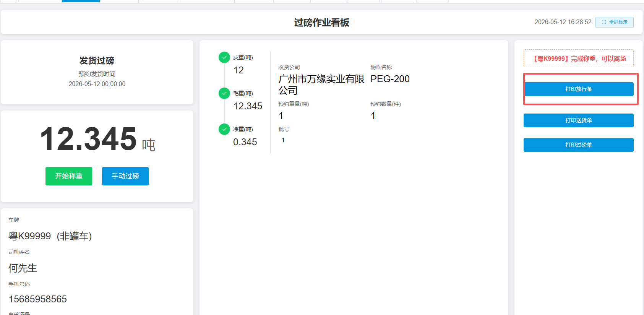Click the 手机号码 label
644x315 pixels.
[x=19, y=284]
